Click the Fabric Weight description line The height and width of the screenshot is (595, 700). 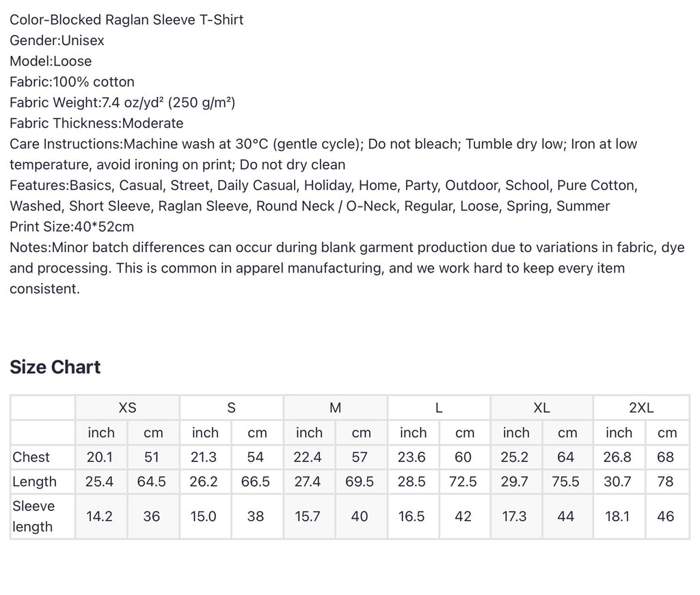(122, 102)
